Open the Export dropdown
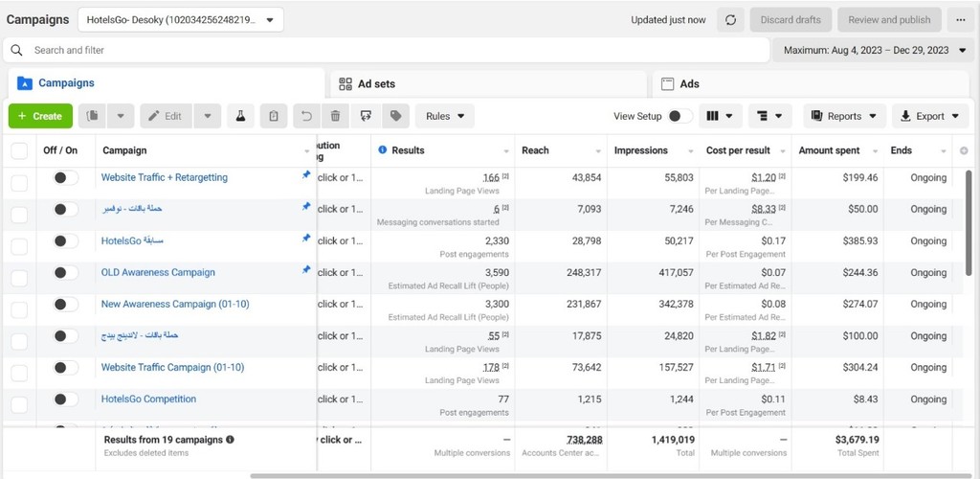Screen dimensions: 980x479 click(x=930, y=116)
